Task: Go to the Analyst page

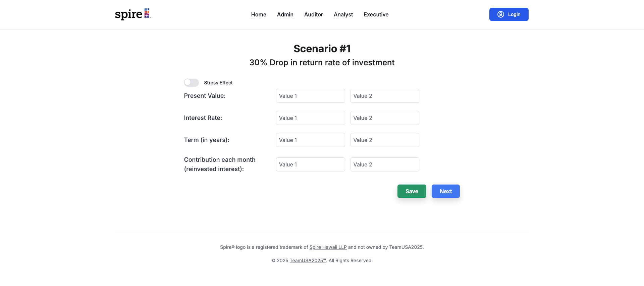Action: 343,14
